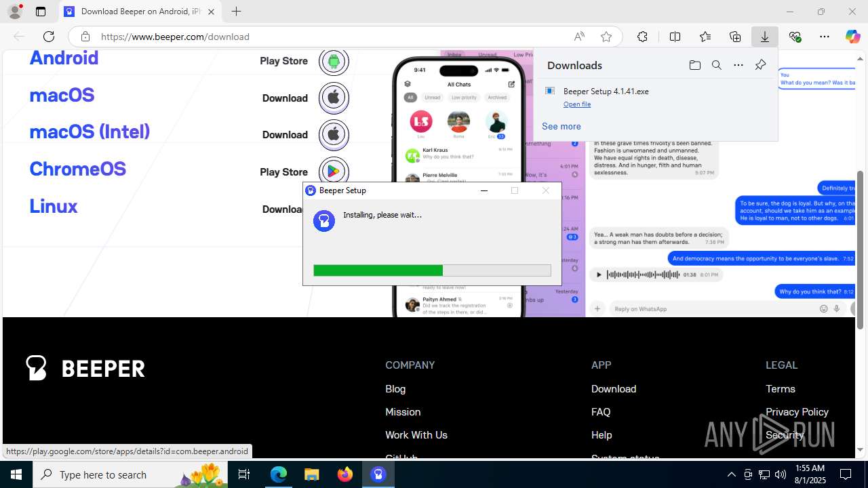Click the macOS heading link

[x=62, y=95]
